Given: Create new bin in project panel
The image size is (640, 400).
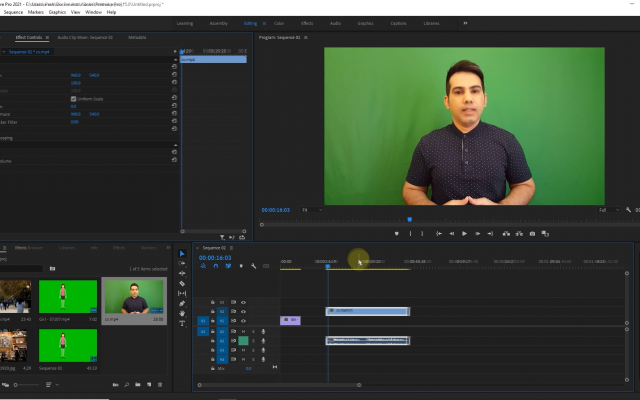Looking at the screenshot, I should point(138,384).
